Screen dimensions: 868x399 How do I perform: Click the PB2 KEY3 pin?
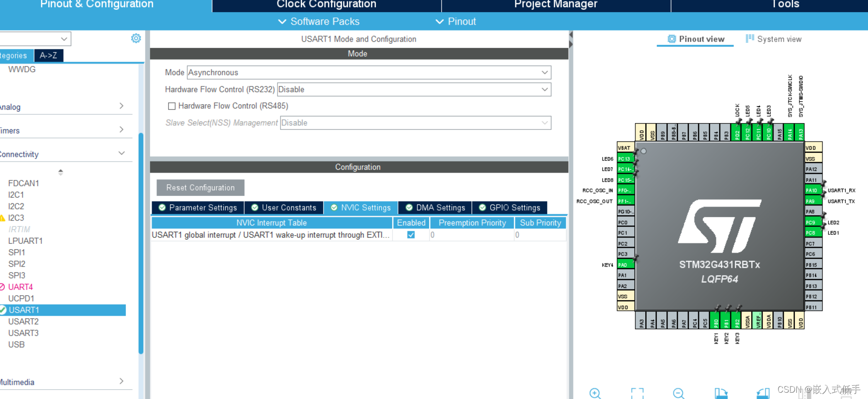coord(737,320)
